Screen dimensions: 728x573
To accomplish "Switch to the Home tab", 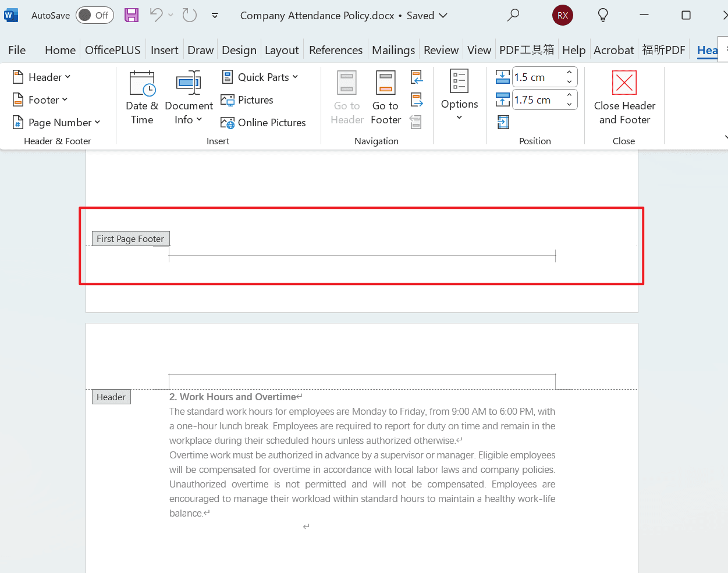I will click(60, 50).
